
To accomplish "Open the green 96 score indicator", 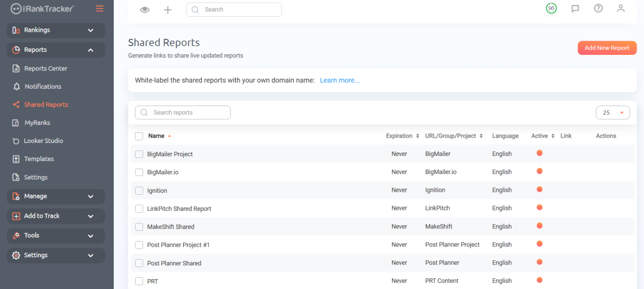I will click(x=551, y=8).
